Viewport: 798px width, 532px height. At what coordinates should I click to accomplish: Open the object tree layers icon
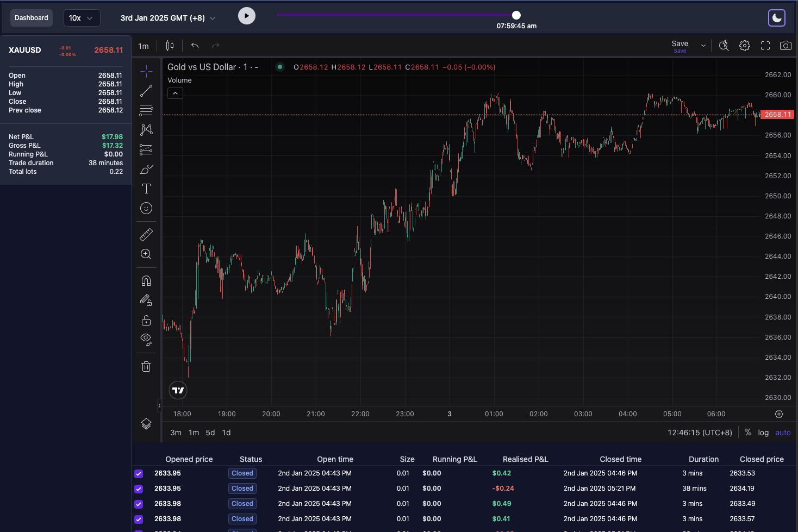click(146, 424)
